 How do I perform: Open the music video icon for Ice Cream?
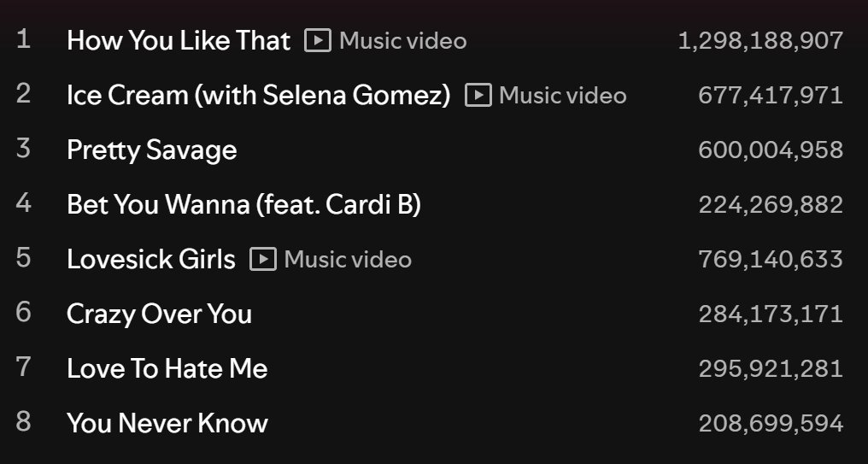[x=478, y=95]
